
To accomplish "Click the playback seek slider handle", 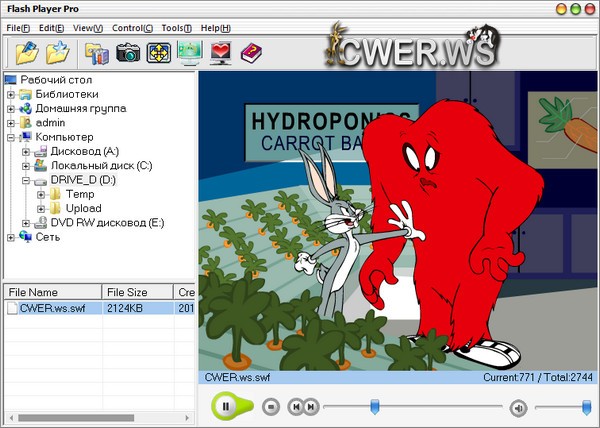I will (x=375, y=406).
